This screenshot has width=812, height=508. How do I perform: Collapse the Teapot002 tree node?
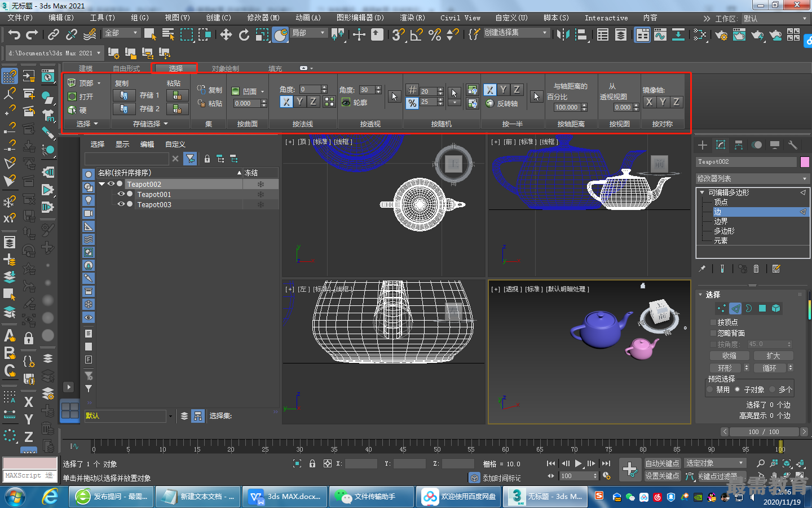click(x=101, y=184)
